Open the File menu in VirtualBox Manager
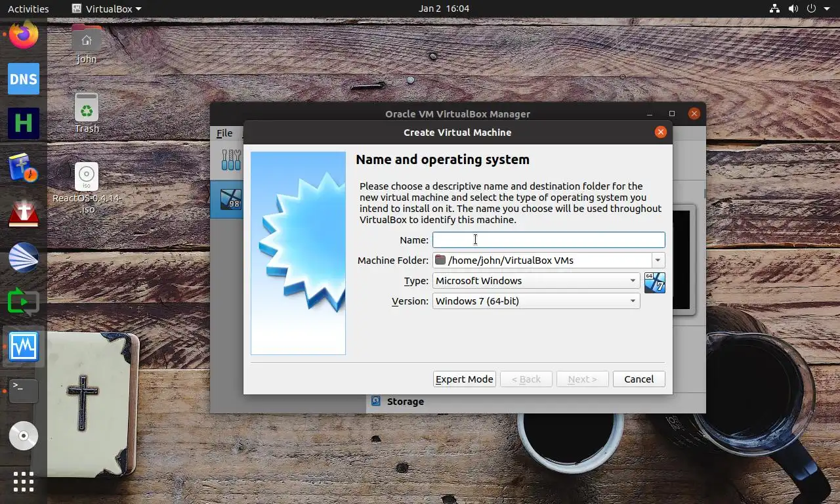 pos(224,133)
